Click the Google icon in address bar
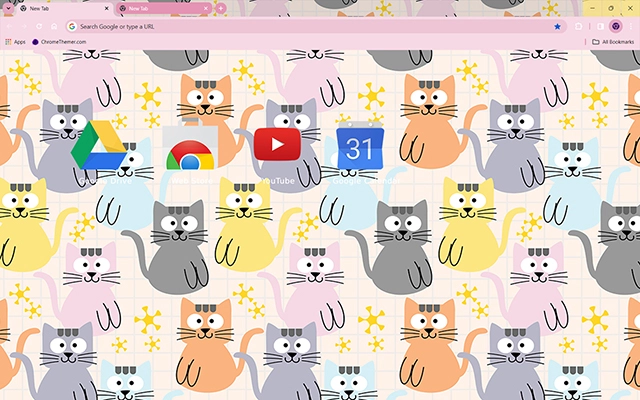 pos(72,27)
